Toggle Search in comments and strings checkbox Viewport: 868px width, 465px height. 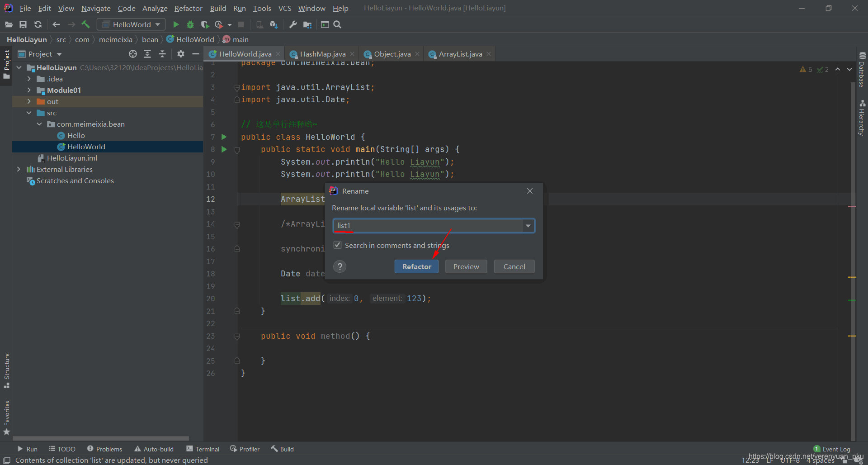coord(337,245)
